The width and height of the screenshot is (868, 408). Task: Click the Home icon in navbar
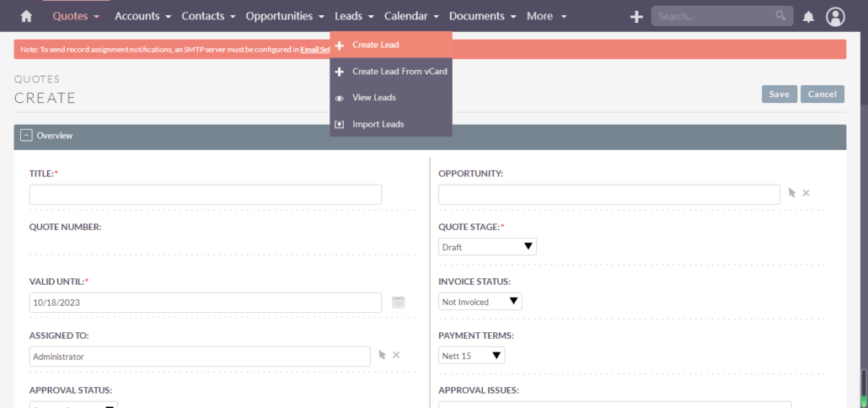coord(26,16)
